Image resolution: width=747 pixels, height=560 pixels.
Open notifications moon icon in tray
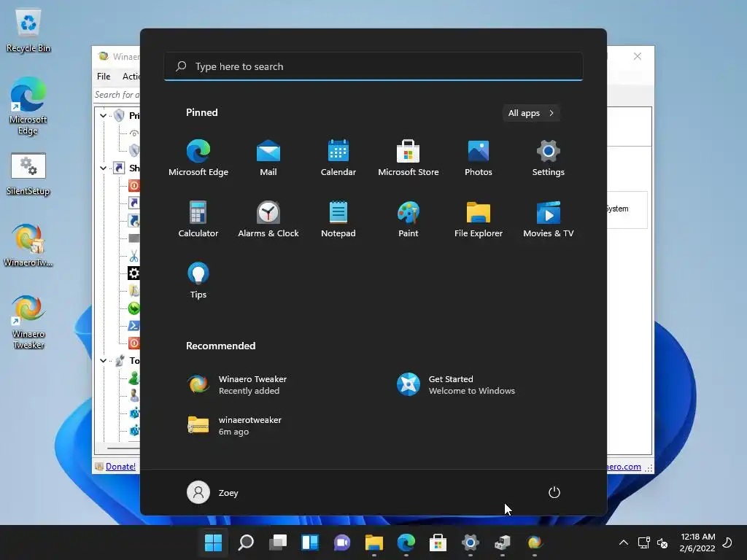click(727, 542)
